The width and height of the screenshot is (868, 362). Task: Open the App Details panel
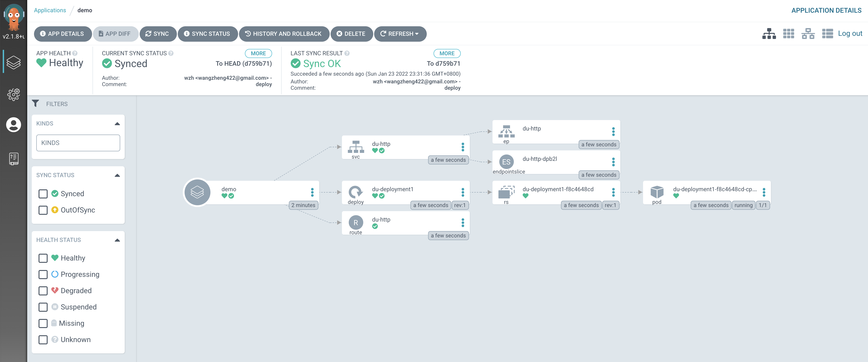[62, 34]
